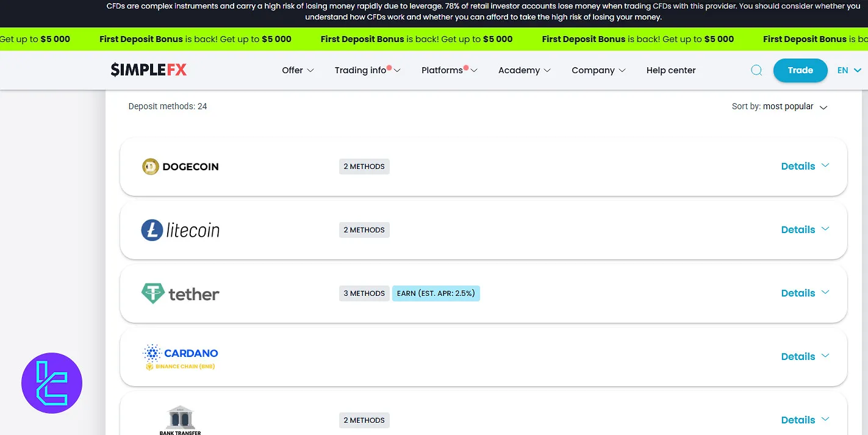Go to the Help center link
868x435 pixels.
(671, 70)
